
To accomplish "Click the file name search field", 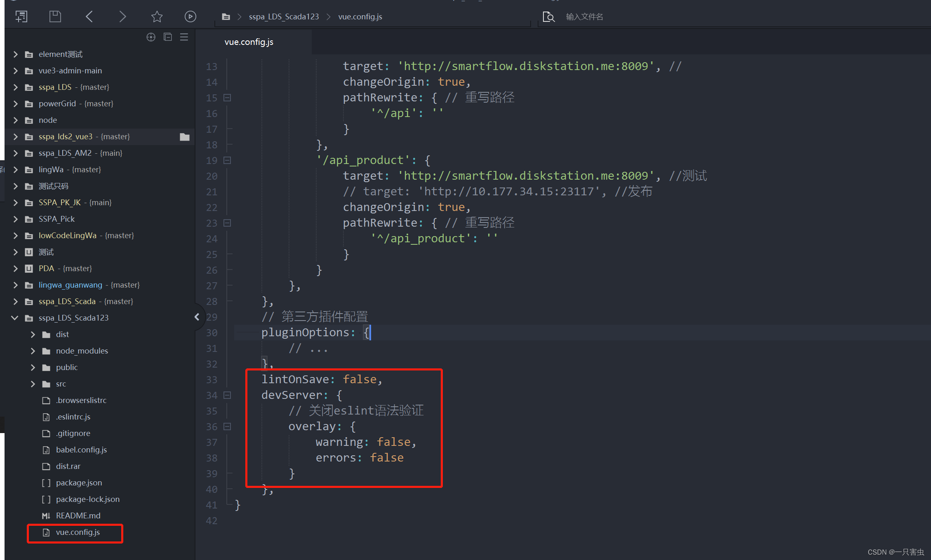I will tap(584, 16).
